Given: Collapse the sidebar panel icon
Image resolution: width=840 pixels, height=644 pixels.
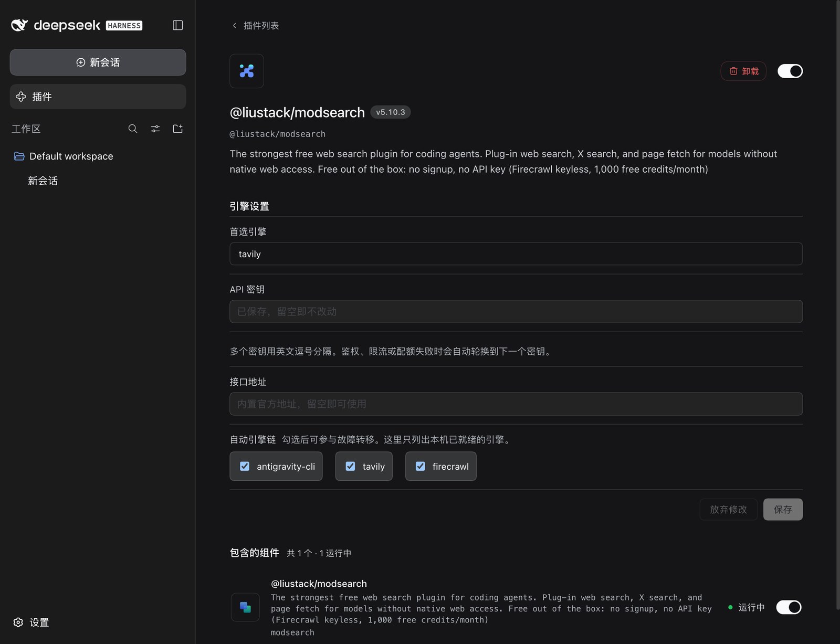Looking at the screenshot, I should pyautogui.click(x=178, y=25).
